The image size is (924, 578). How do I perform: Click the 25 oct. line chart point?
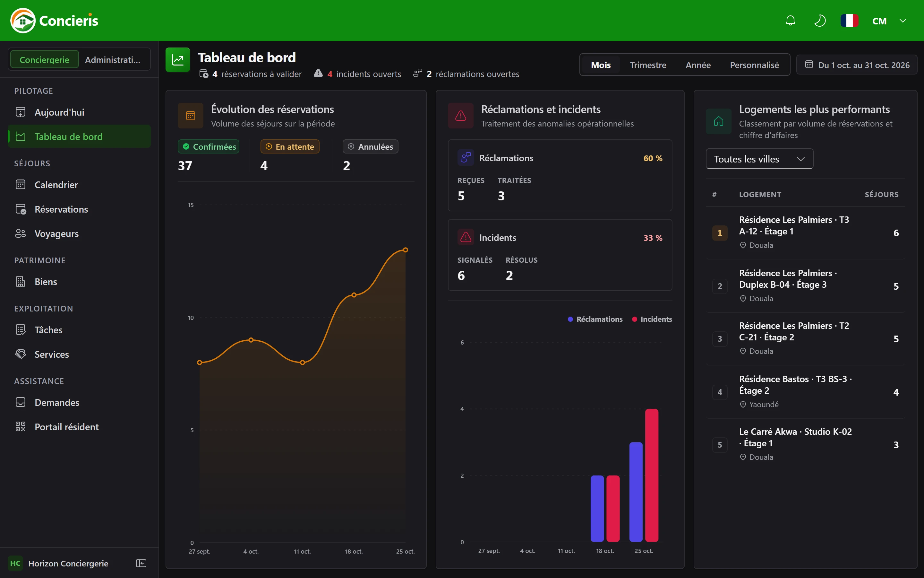pos(406,250)
